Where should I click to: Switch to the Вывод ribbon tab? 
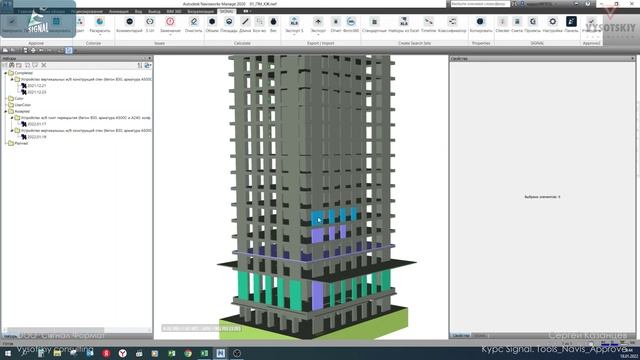(154, 11)
